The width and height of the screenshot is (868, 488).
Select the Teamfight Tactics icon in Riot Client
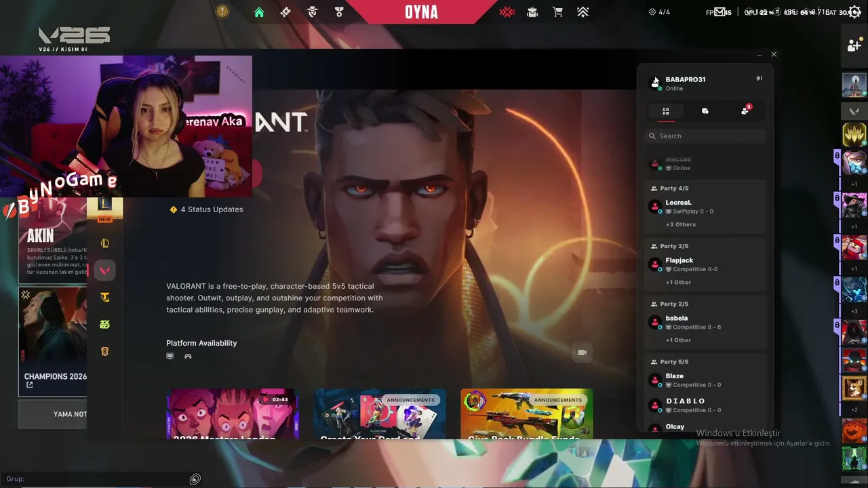tap(104, 297)
